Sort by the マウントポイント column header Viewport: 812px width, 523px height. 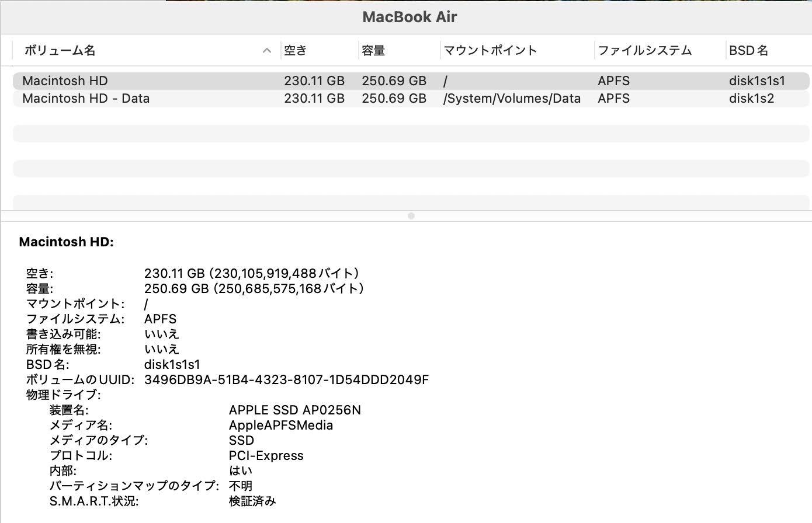[490, 51]
